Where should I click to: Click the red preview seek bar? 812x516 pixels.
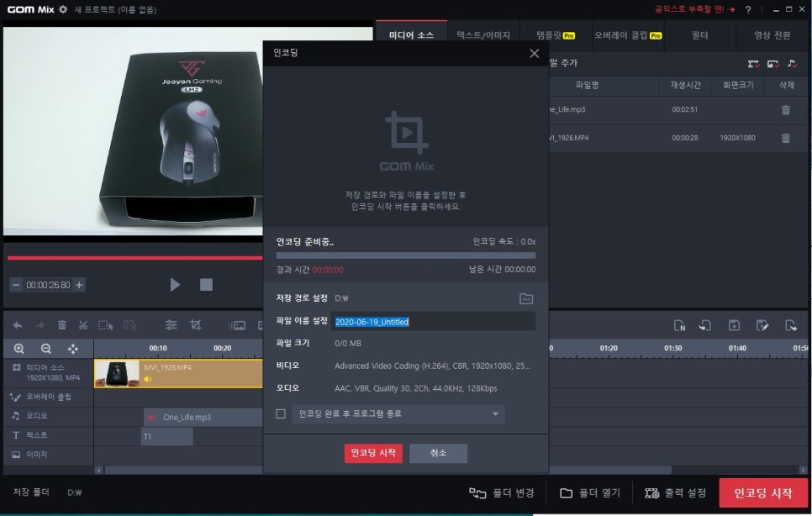(x=135, y=257)
